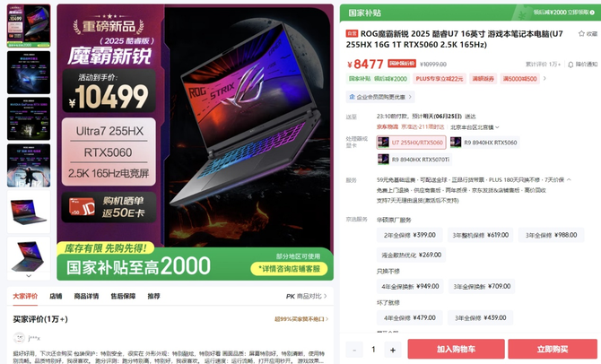Select the R9 8940HX RTX5070Ti configuration
The width and height of the screenshot is (601, 364).
click(414, 160)
